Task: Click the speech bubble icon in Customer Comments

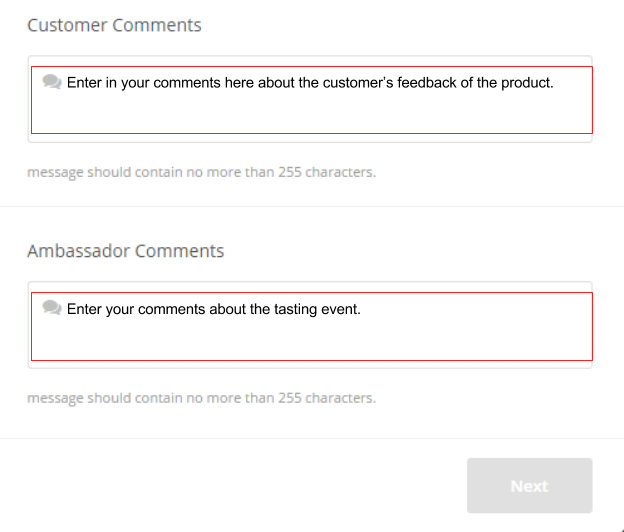Action: tap(52, 82)
